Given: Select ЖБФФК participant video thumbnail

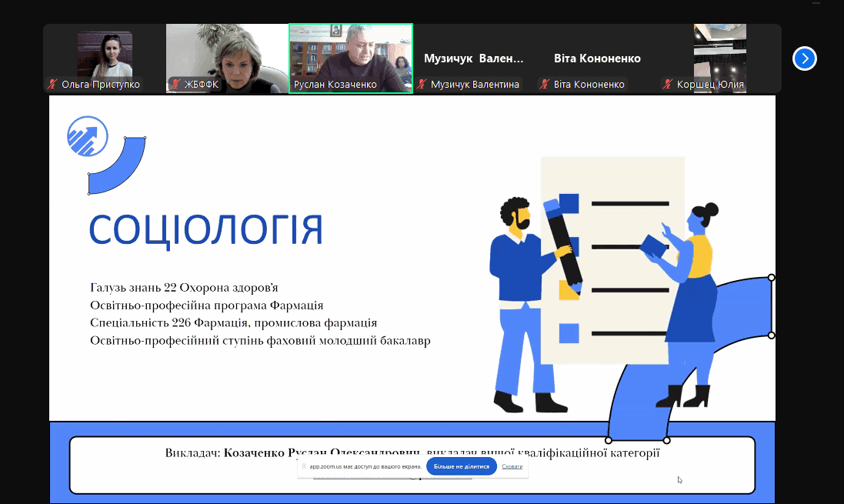Looking at the screenshot, I should (x=227, y=58).
